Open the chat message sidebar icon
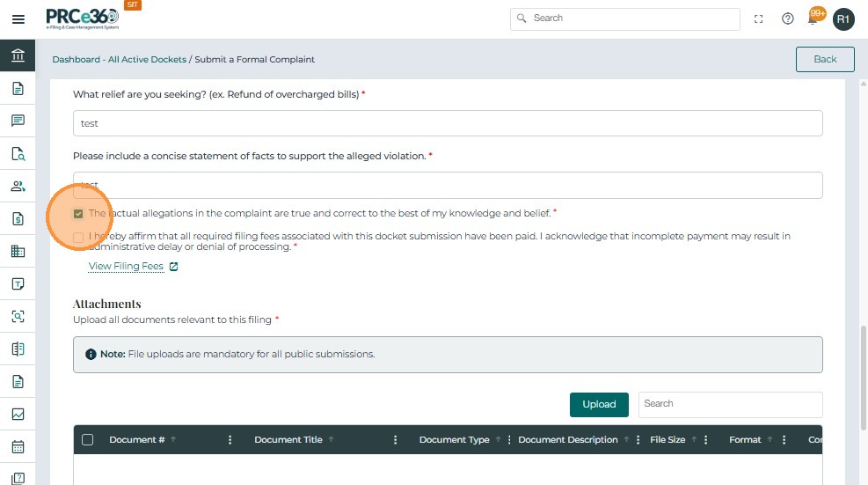 coord(18,121)
